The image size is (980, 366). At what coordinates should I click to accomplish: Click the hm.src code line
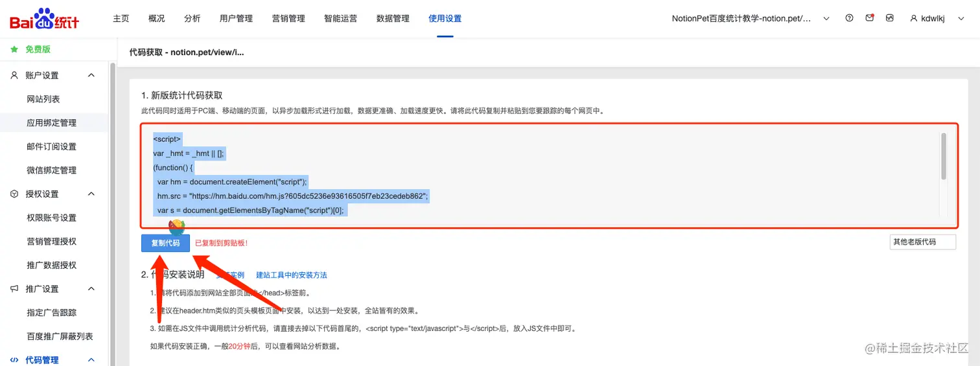pyautogui.click(x=292, y=196)
